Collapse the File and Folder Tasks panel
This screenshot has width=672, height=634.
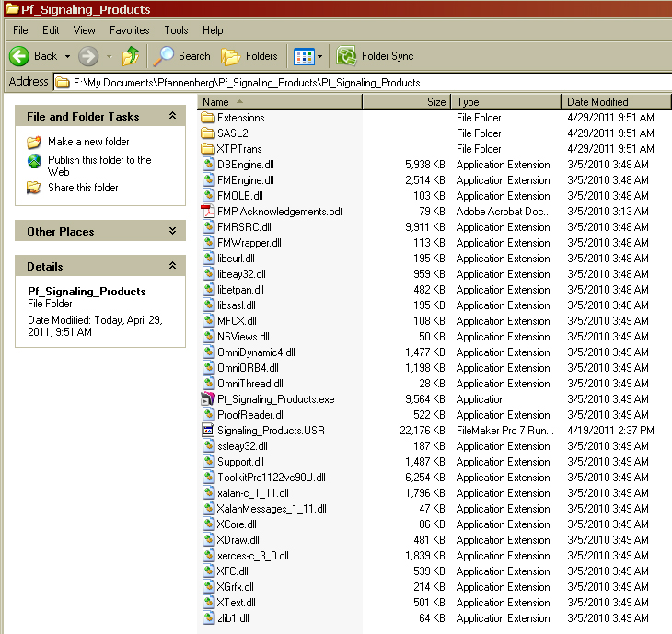[172, 117]
